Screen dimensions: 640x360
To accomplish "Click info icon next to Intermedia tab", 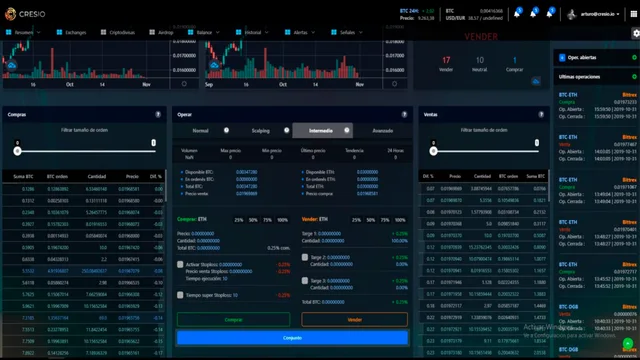I will (x=347, y=130).
